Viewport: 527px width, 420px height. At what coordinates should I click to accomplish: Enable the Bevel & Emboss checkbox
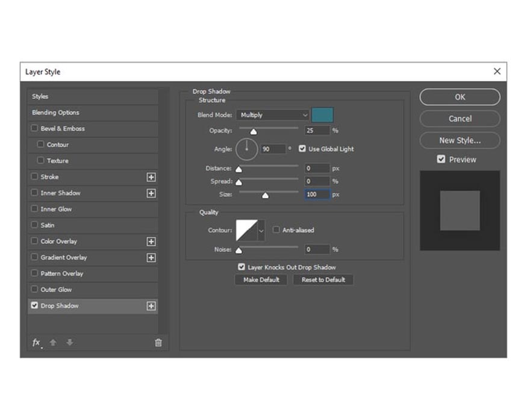click(34, 128)
